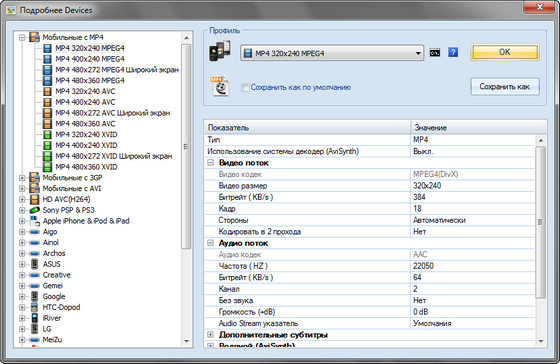This screenshot has width=560, height=364.
Task: Select the Sony PSP & PS3 device icon
Action: click(x=34, y=210)
